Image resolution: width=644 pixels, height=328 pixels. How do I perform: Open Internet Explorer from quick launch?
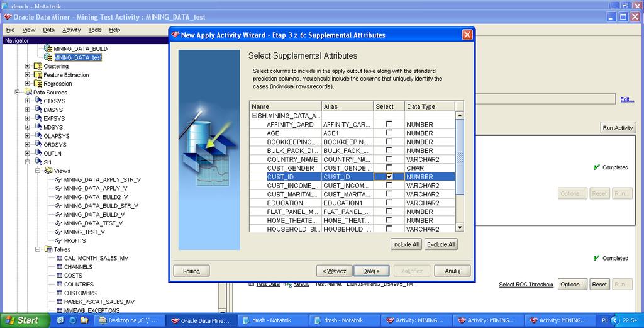tap(73, 320)
